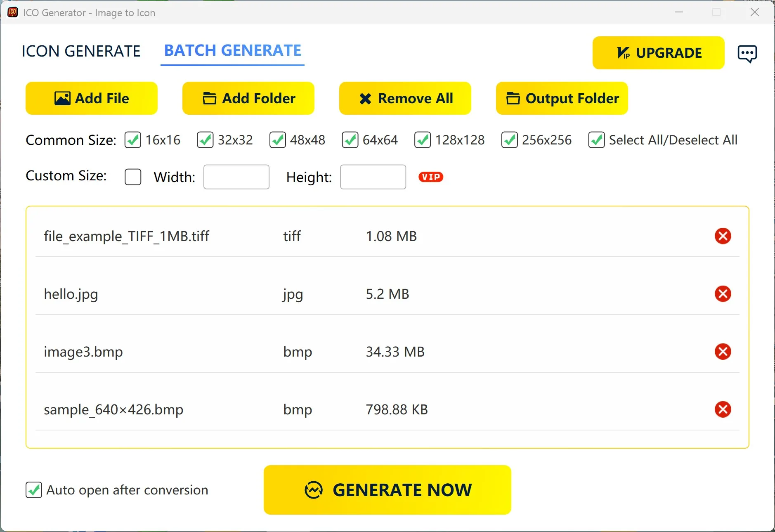The width and height of the screenshot is (775, 532).
Task: Click the Add Folder button
Action: tap(248, 98)
